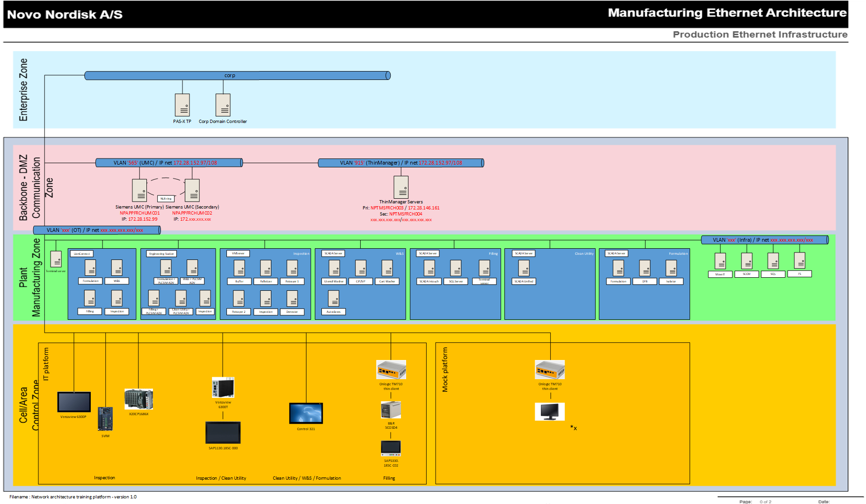Click the SAP1130.18SC 000 display icon

(223, 432)
